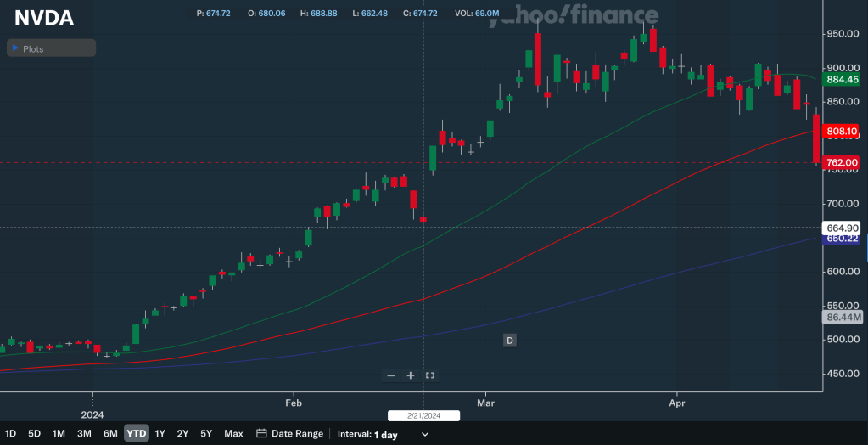Click the calendar icon beside Date Range
Screen dimensions: 868x445
coord(261,433)
